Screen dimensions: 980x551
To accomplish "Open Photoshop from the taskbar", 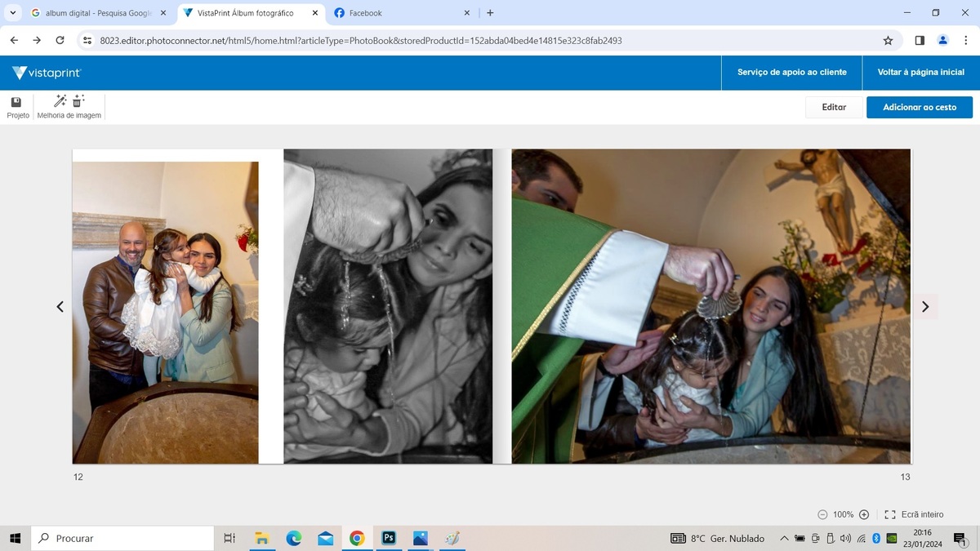I will pos(389,538).
